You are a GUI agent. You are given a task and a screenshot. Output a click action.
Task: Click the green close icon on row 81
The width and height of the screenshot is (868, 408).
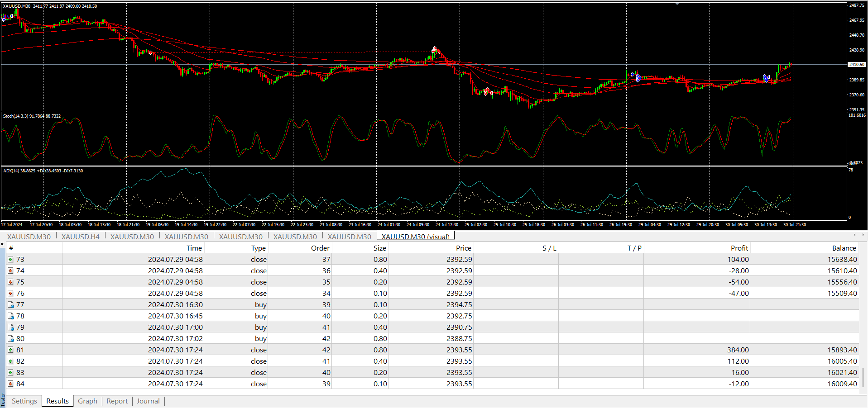10,350
